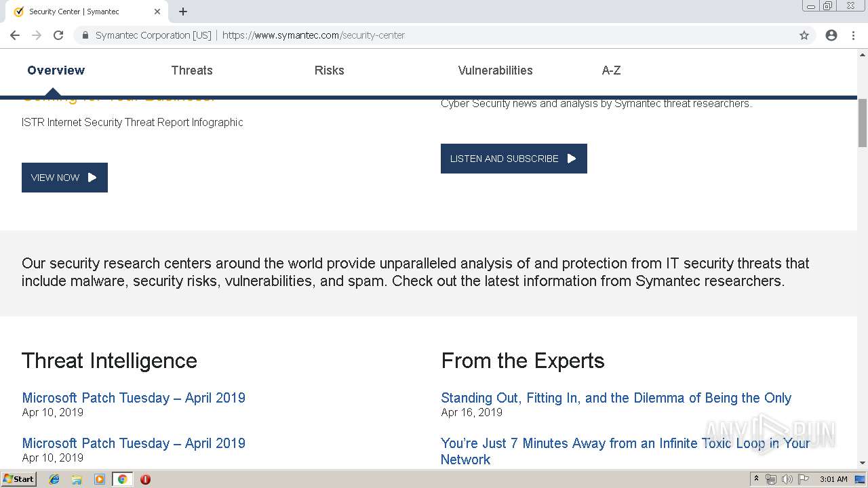Open Standing Out, Fitting In article link
The width and height of the screenshot is (868, 488).
point(616,398)
